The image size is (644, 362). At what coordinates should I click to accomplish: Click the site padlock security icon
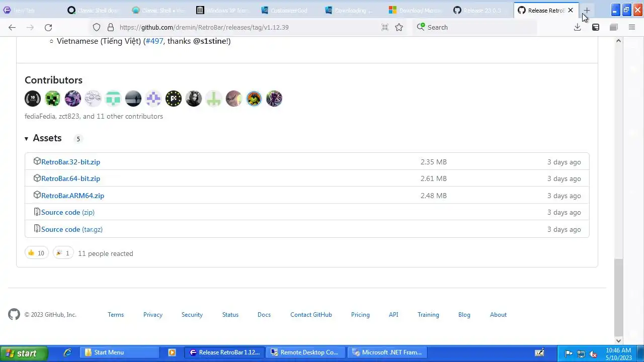click(110, 27)
